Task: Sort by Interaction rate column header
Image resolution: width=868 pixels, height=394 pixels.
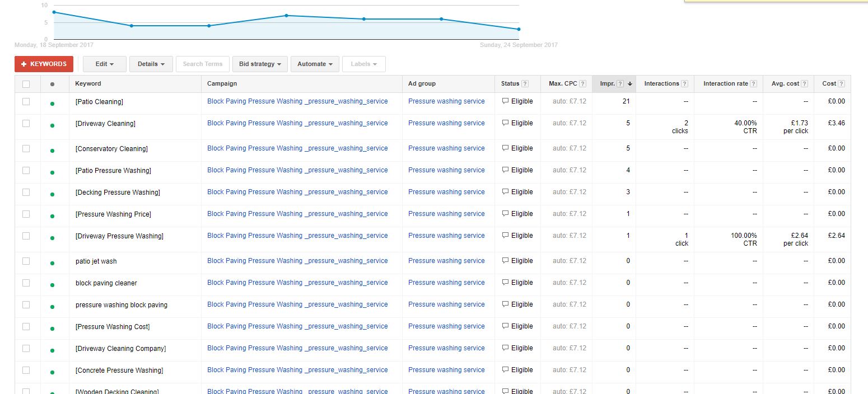Action: point(726,83)
